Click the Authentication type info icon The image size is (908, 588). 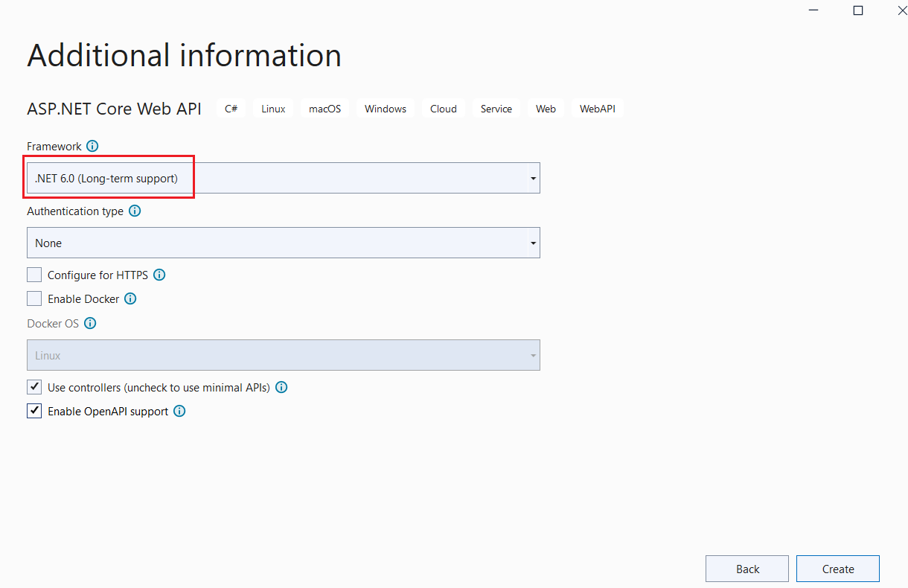coord(135,211)
